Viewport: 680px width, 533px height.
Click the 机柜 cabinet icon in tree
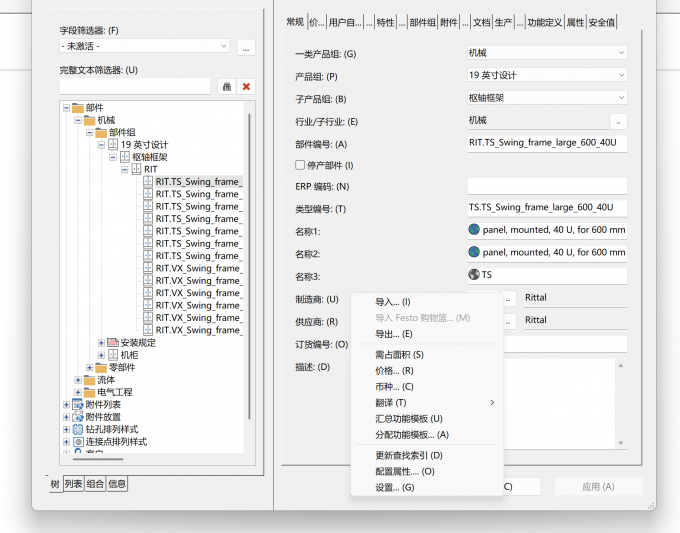[x=113, y=355]
